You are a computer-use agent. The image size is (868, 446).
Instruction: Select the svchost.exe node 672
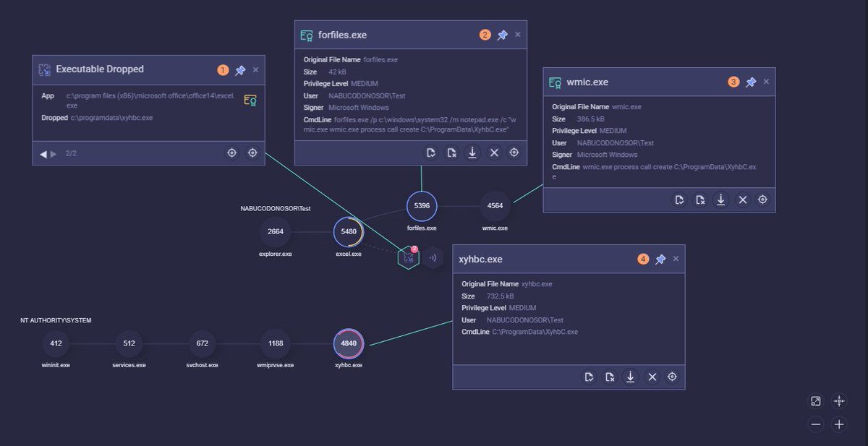point(203,343)
